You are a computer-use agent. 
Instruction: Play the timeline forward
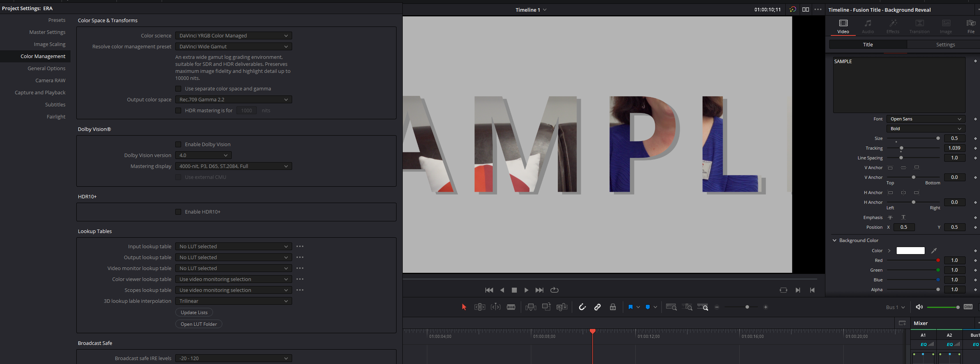pos(527,290)
